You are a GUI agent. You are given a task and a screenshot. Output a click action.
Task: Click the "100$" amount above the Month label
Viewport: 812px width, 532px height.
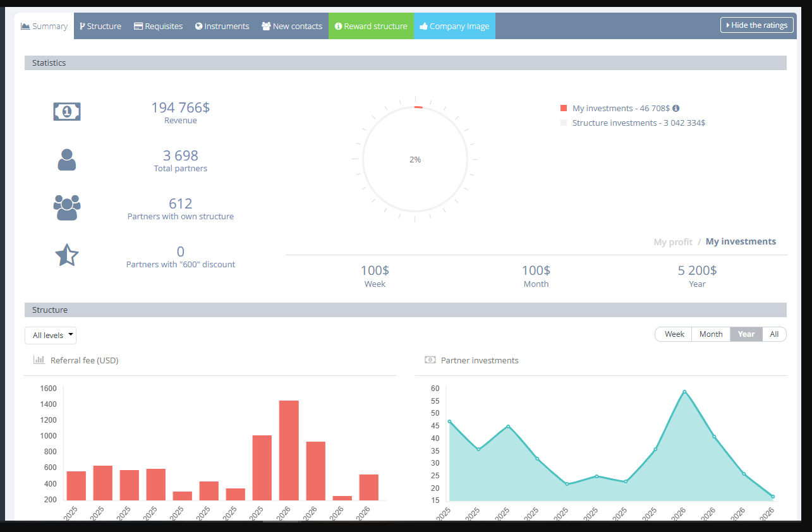point(536,270)
